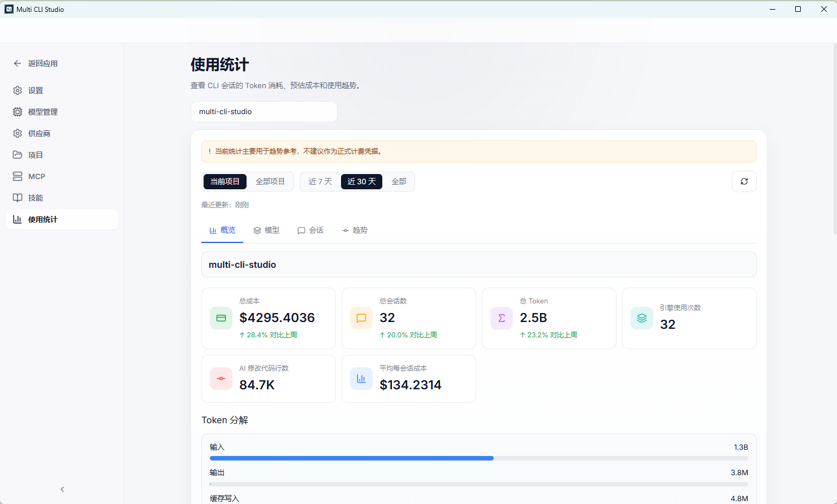Click the 最近更新：刚刚 status text
Viewport: 837px width, 504px height.
(x=225, y=205)
